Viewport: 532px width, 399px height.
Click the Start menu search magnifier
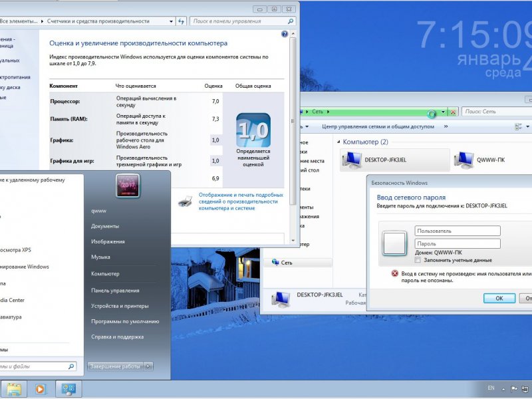pos(71,366)
